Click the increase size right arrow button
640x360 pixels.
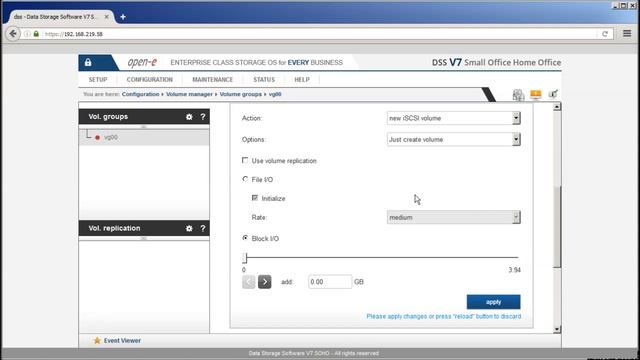(264, 282)
